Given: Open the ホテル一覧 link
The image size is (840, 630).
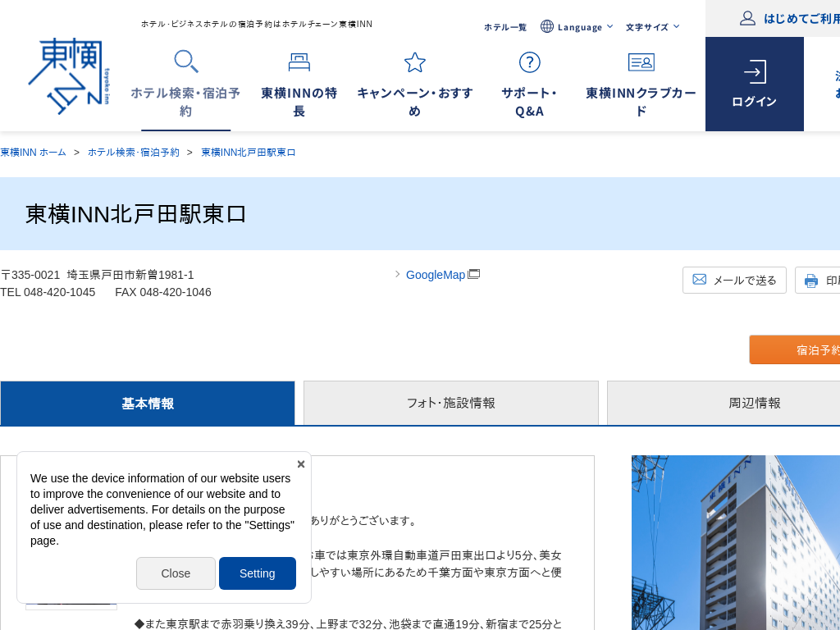Looking at the screenshot, I should point(505,27).
